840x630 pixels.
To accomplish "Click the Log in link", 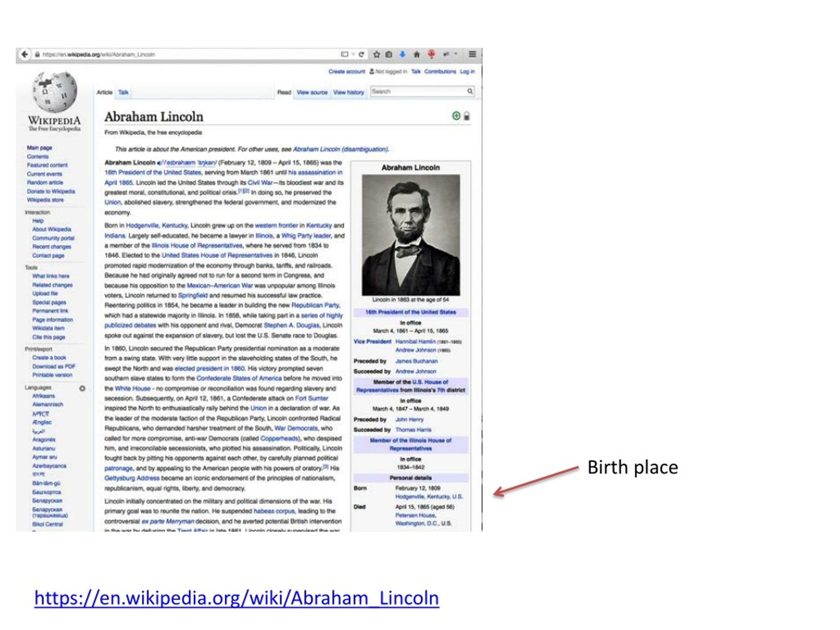I will [467, 72].
